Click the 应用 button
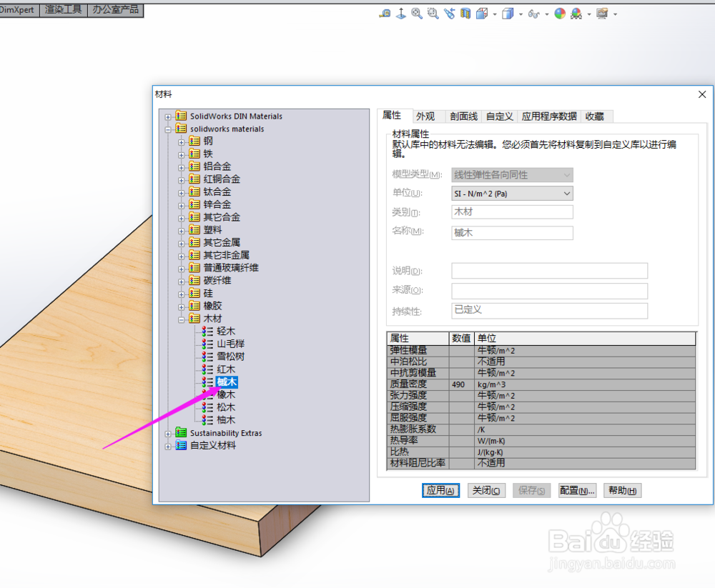This screenshot has width=715, height=588. 440,490
